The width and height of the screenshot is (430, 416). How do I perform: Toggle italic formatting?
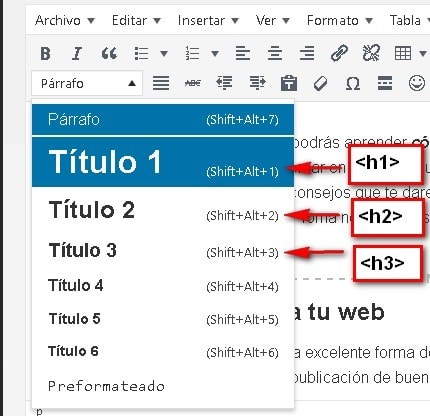pos(77,53)
